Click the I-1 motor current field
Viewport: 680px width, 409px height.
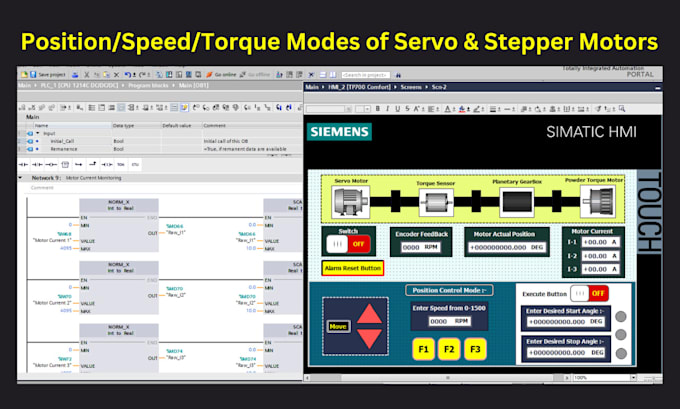(601, 242)
